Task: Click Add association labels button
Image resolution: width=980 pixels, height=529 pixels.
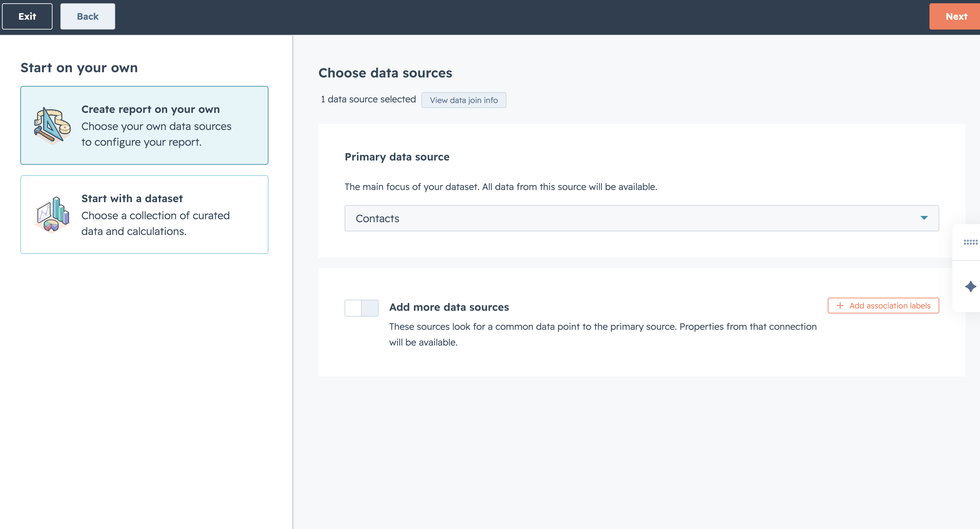Action: (x=883, y=306)
